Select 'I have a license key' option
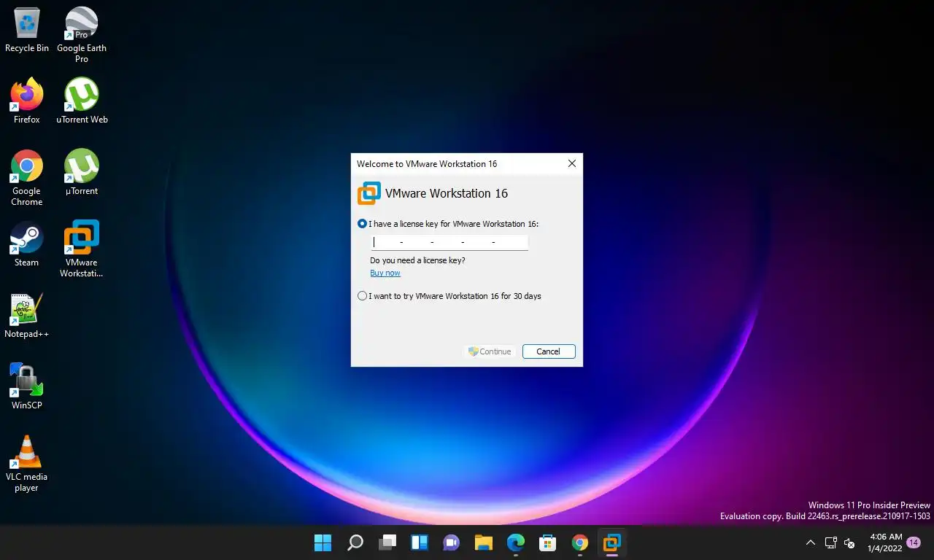 point(448,224)
